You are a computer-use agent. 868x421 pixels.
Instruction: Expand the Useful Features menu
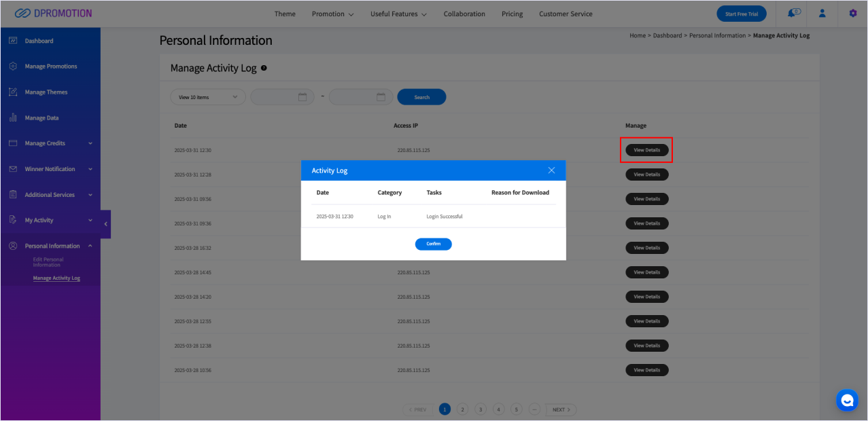(398, 14)
